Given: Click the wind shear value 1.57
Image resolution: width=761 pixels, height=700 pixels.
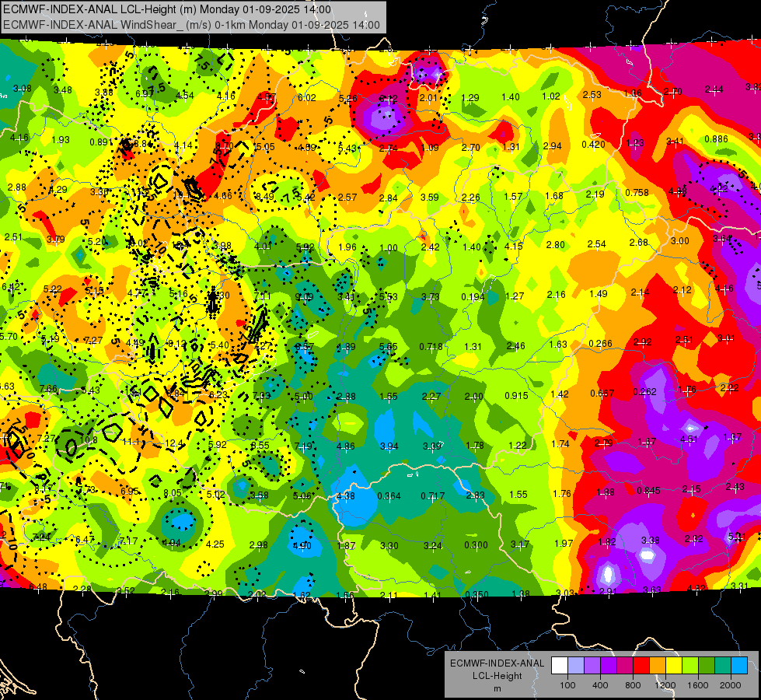Looking at the screenshot, I should [x=513, y=196].
